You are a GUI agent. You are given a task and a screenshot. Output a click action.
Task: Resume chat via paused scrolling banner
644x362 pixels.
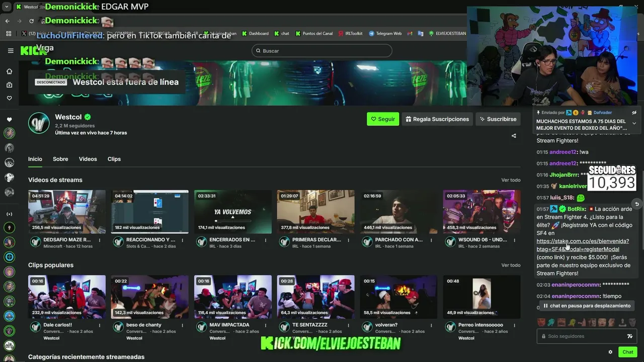coord(587,306)
